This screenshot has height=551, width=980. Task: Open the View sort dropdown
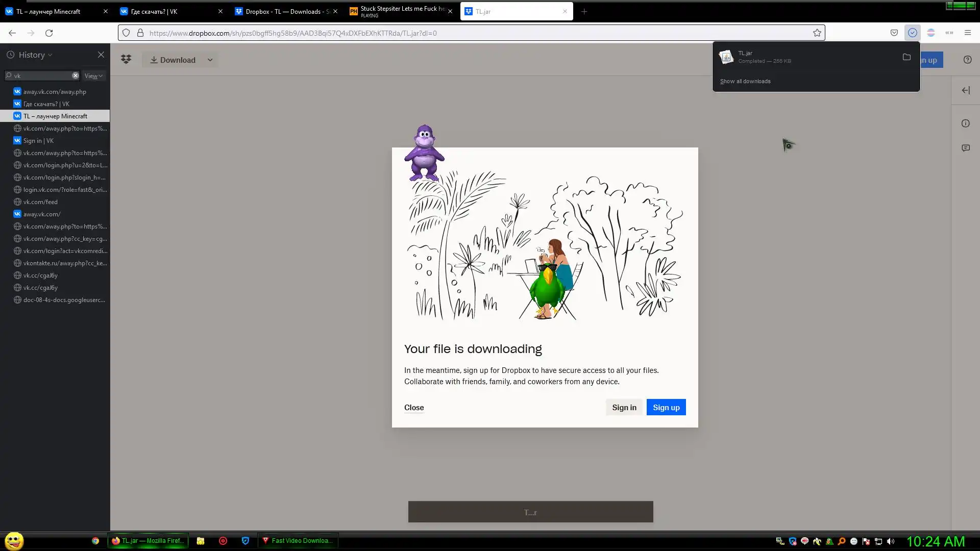93,76
